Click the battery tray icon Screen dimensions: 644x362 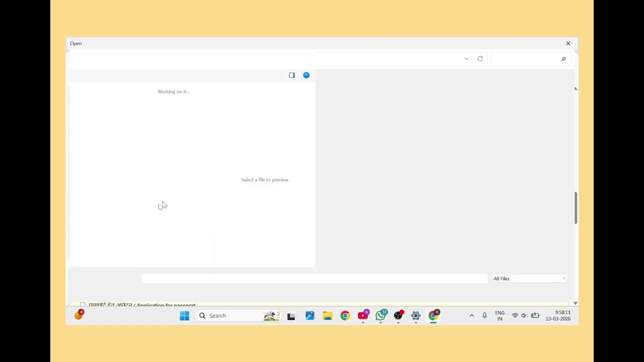(535, 316)
